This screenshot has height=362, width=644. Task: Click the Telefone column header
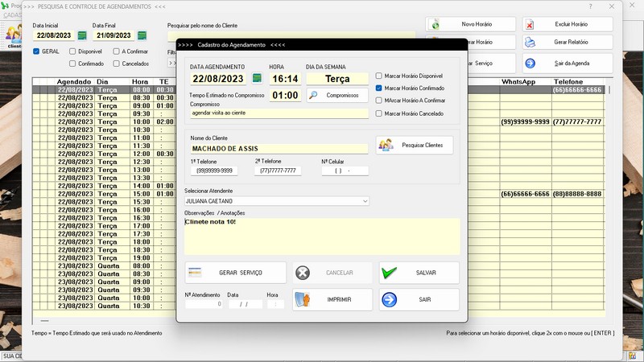tap(568, 82)
